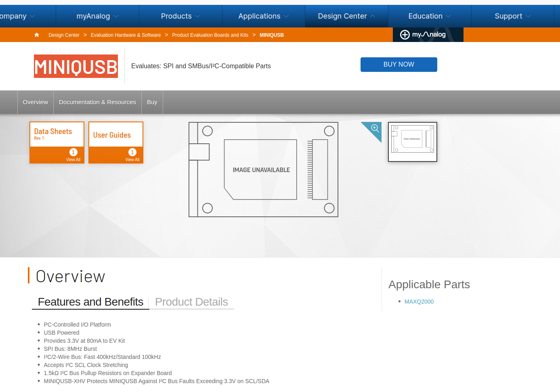Open the Education navigation menu

(x=430, y=16)
